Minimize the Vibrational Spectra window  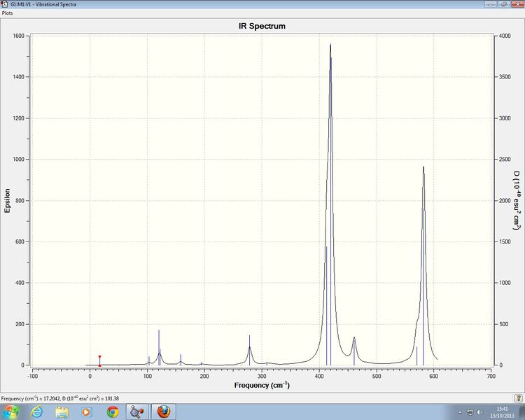491,4
